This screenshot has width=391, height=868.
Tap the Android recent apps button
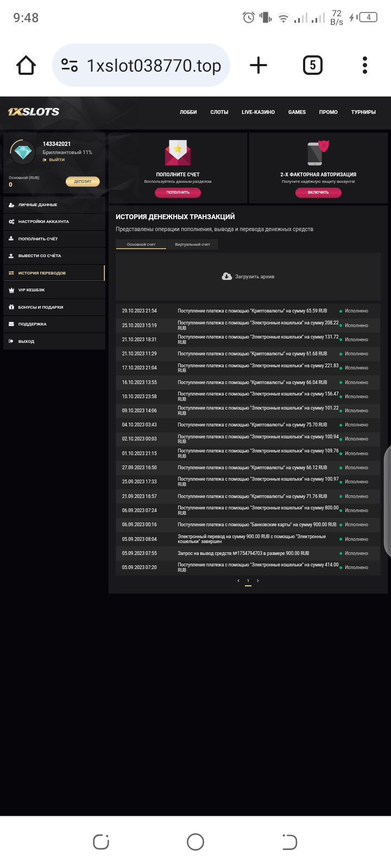[101, 842]
